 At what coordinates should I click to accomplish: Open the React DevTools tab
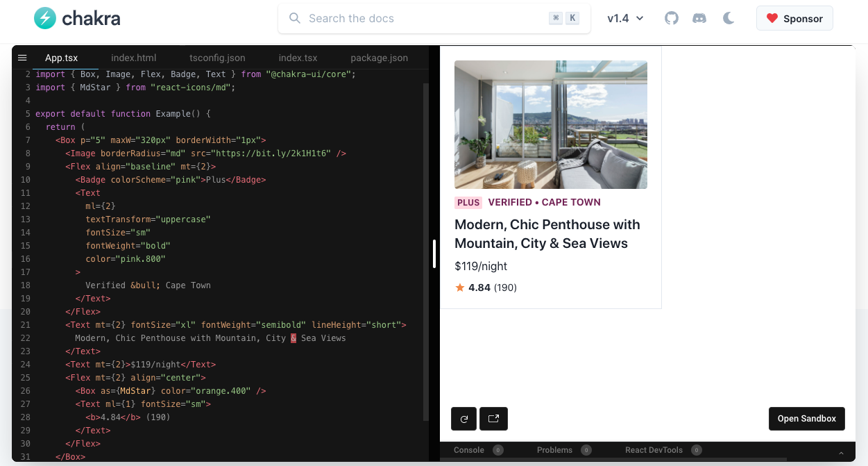pyautogui.click(x=654, y=450)
